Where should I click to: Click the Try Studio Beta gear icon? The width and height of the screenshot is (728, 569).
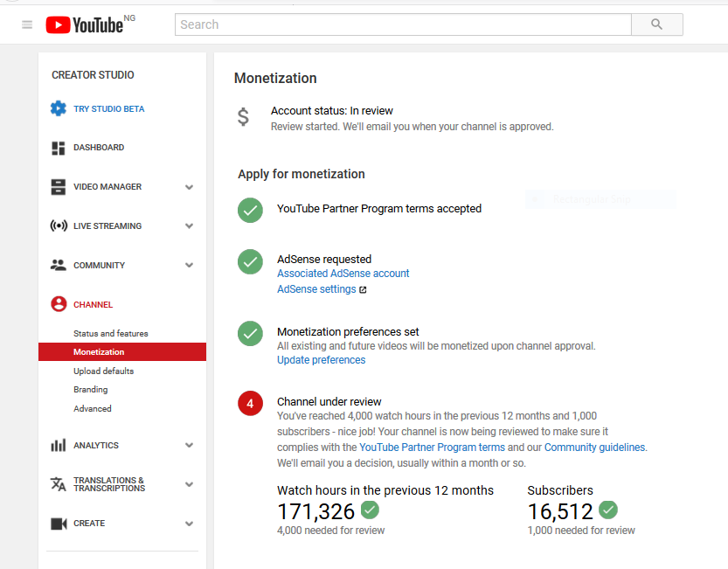[59, 108]
